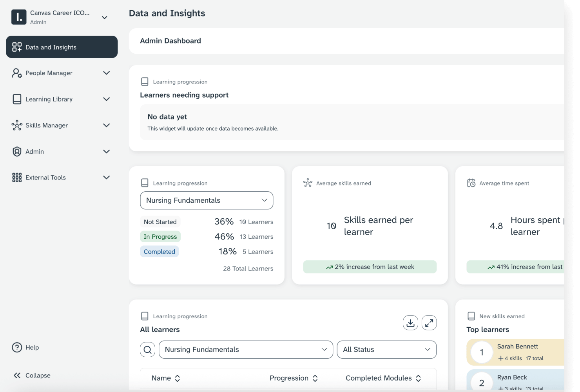Select the Admin shield icon

tap(16, 151)
